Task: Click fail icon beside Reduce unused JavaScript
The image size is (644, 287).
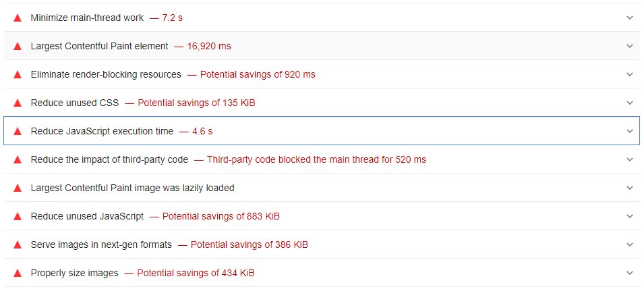Action: (x=18, y=216)
